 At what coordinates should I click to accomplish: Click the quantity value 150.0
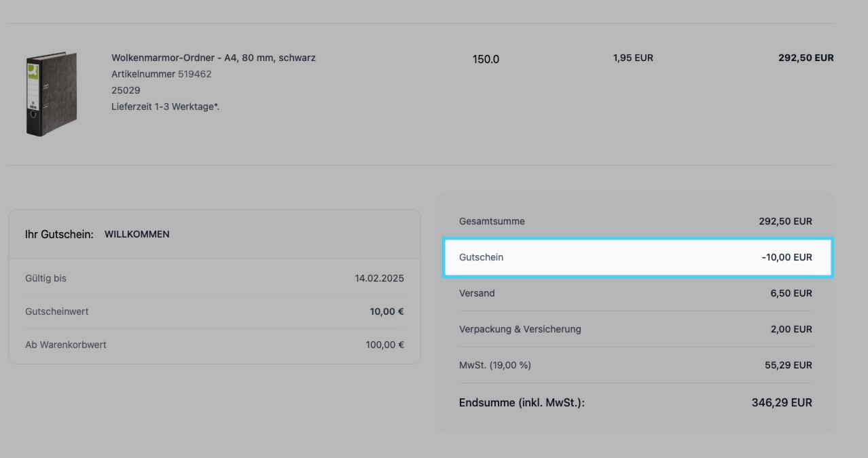click(486, 59)
